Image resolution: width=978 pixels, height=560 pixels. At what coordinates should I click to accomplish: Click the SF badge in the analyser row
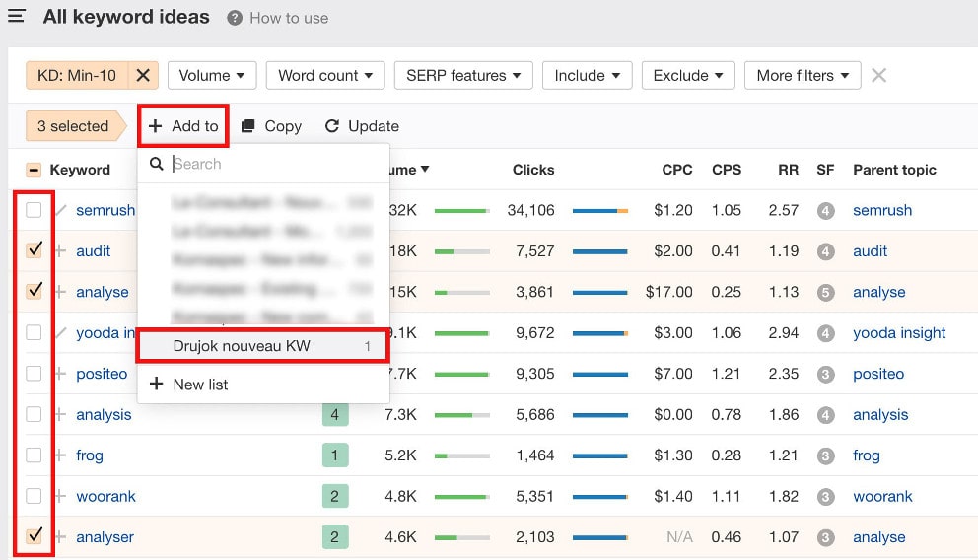click(x=825, y=537)
